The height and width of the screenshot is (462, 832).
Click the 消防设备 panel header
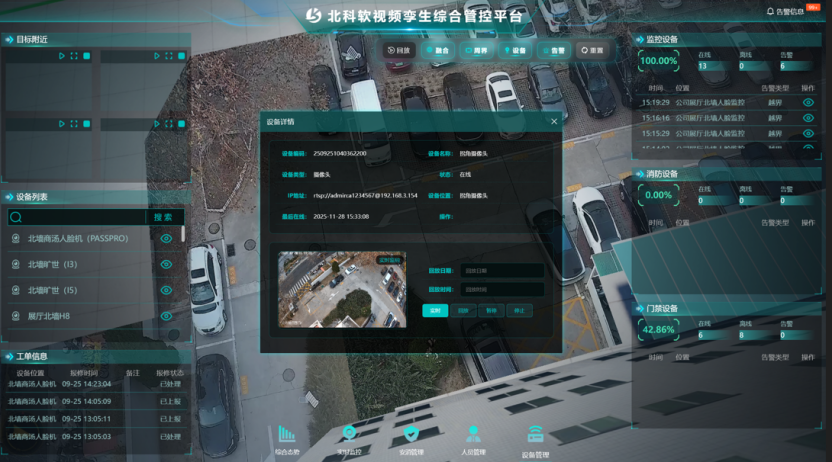[727, 174]
